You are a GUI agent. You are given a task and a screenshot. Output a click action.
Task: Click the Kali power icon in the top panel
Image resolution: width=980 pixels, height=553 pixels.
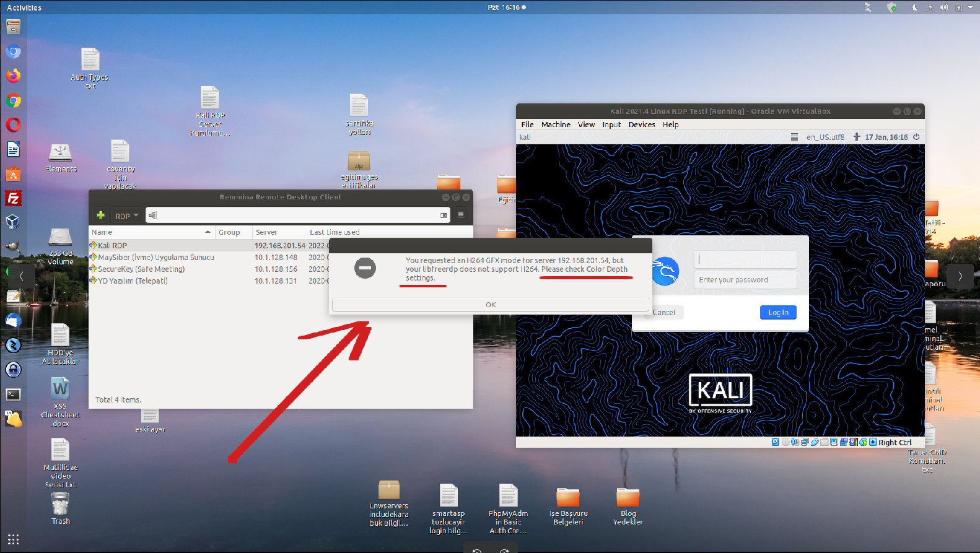coord(916,137)
